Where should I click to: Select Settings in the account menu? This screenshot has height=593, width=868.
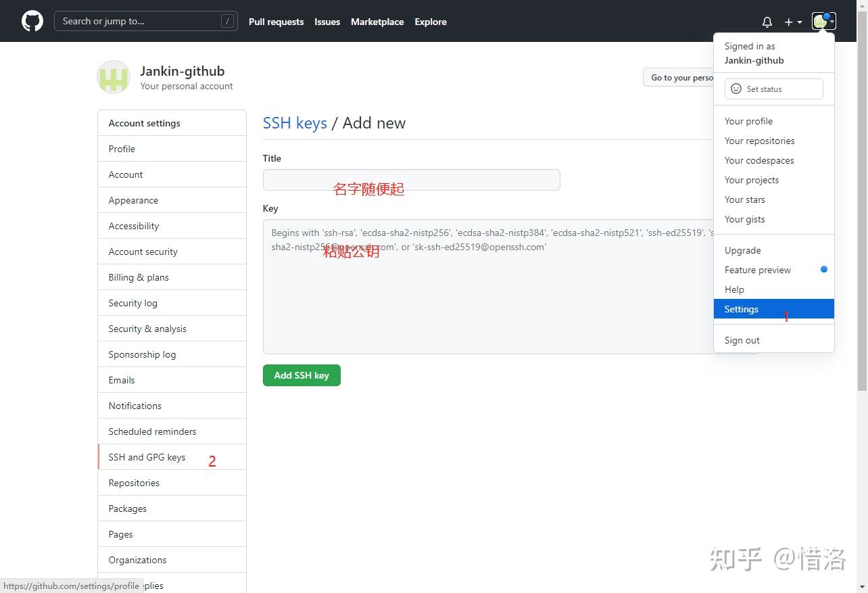tap(741, 309)
